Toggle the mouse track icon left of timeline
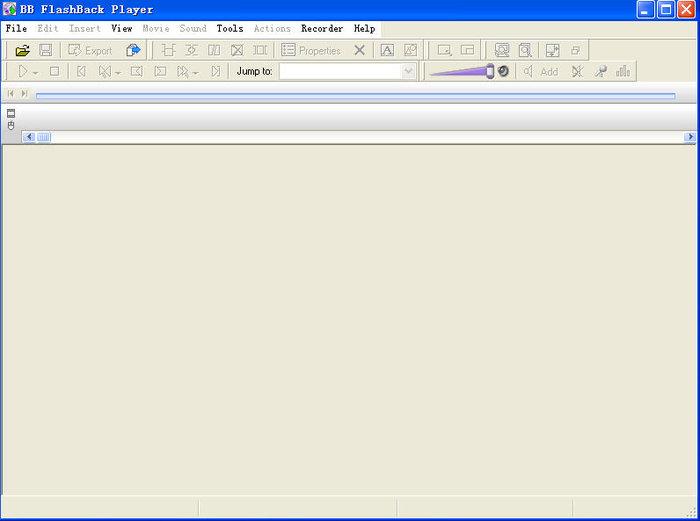This screenshot has height=521, width=700. click(11, 125)
